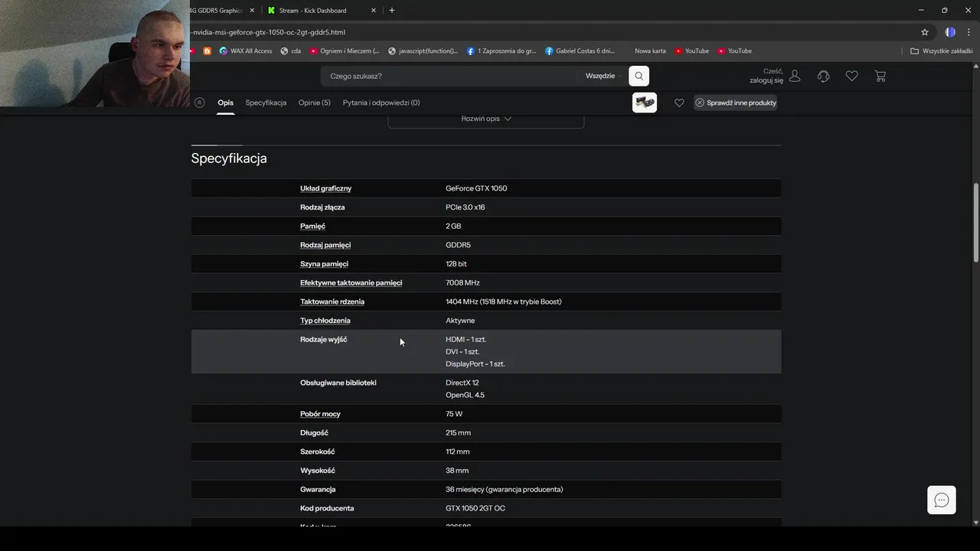Open the shopping cart
Screen dimensions: 980x551
(x=880, y=76)
